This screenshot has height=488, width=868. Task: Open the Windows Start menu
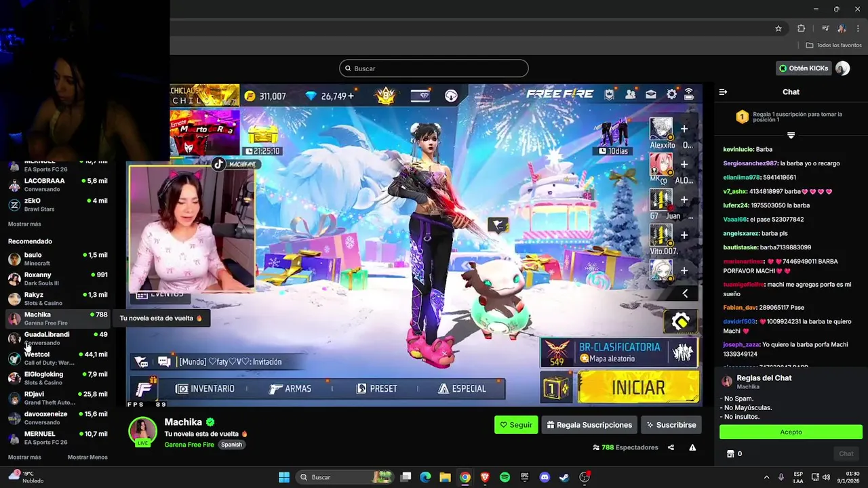284,477
